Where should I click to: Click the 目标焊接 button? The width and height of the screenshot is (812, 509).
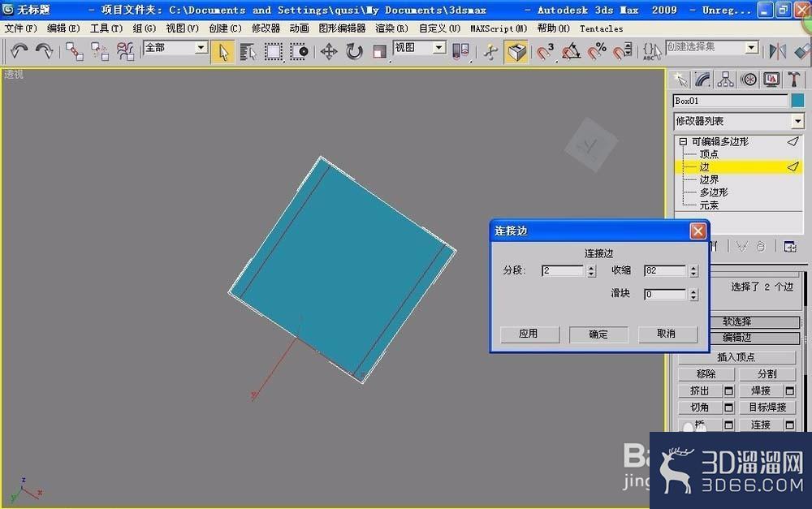pyautogui.click(x=767, y=408)
